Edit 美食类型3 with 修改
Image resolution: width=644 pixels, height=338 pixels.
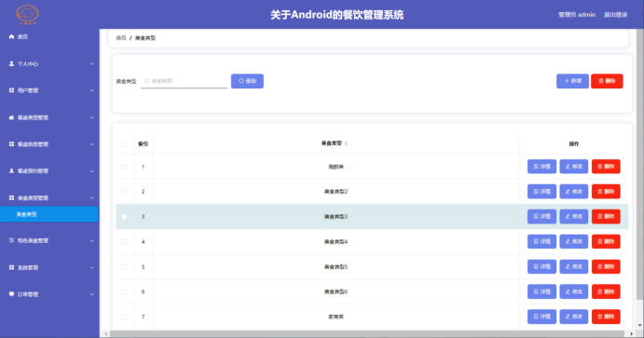tap(574, 217)
